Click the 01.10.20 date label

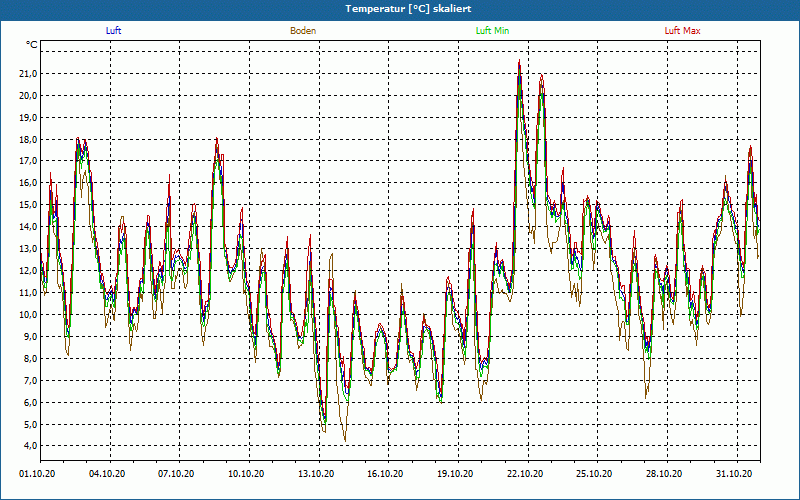tap(37, 474)
